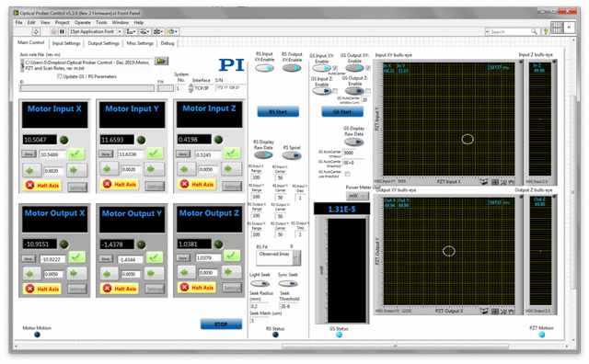Click Input XY graph zoom tool
Viewport: 589px width, 364px height.
click(x=503, y=182)
